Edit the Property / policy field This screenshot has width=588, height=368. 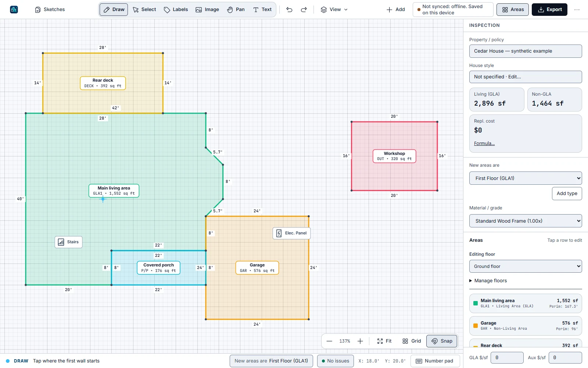pyautogui.click(x=526, y=51)
